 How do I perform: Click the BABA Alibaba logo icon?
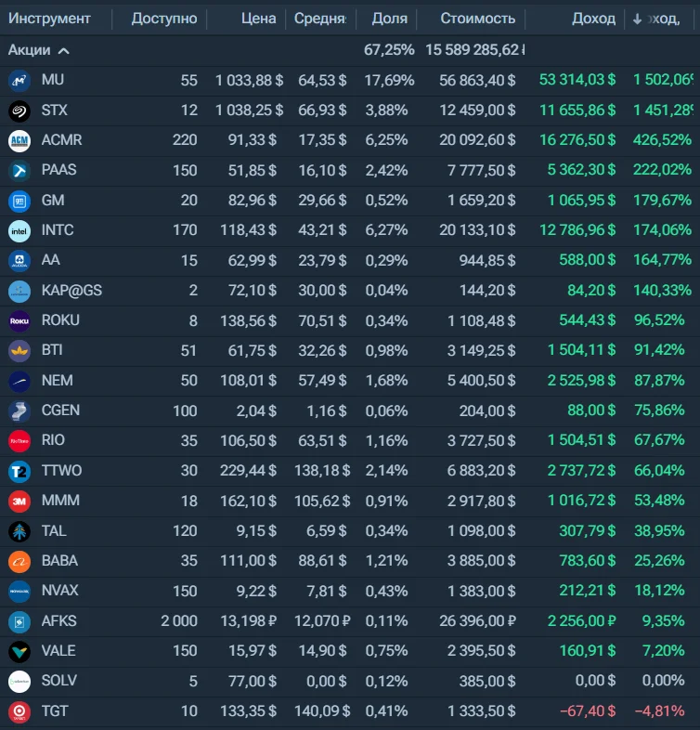click(19, 562)
